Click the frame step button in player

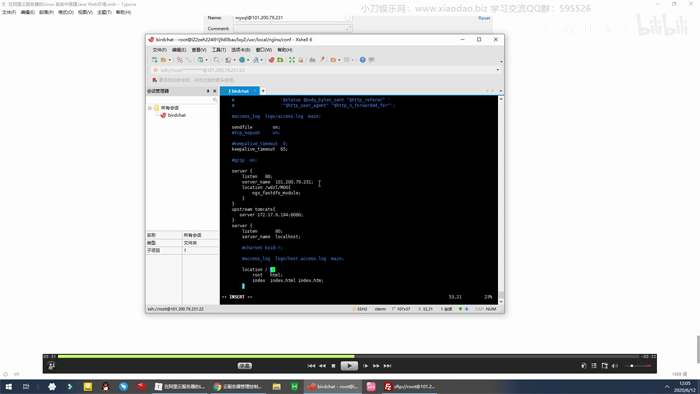point(365,366)
